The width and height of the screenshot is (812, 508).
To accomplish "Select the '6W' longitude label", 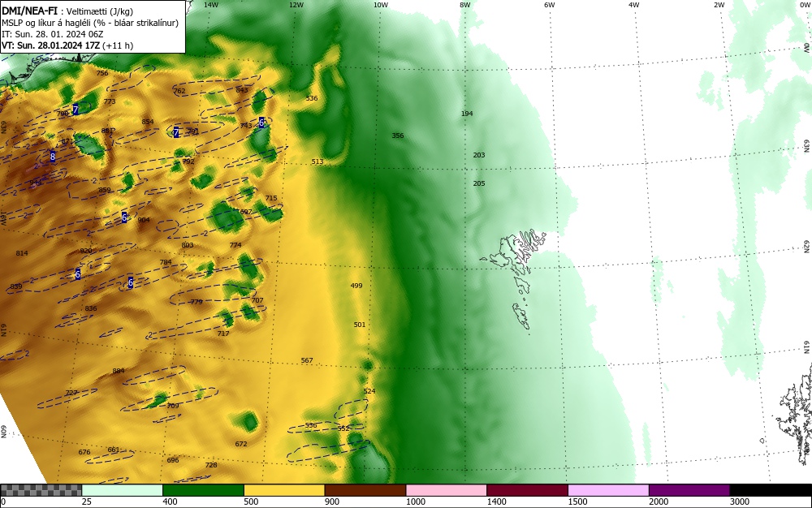I will point(550,5).
